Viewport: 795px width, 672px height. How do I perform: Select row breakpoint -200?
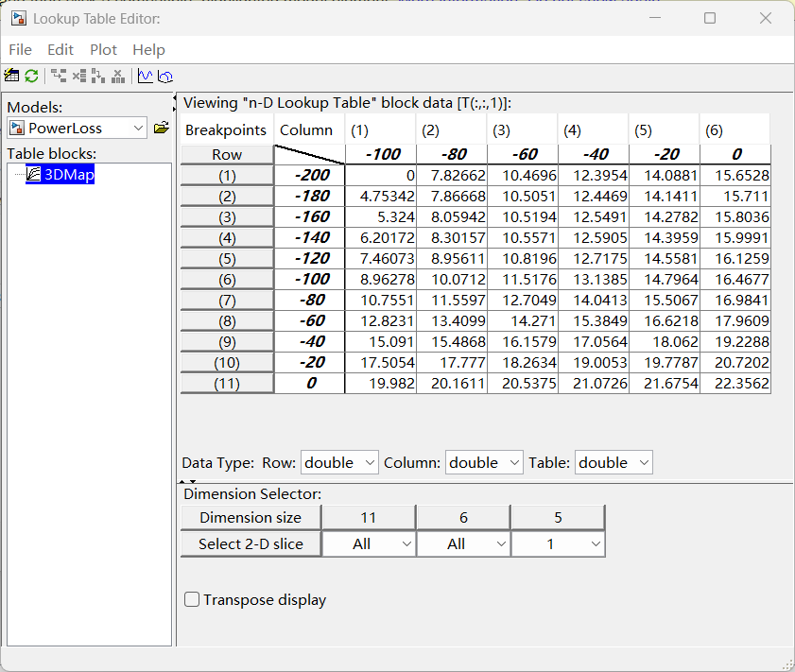point(310,176)
